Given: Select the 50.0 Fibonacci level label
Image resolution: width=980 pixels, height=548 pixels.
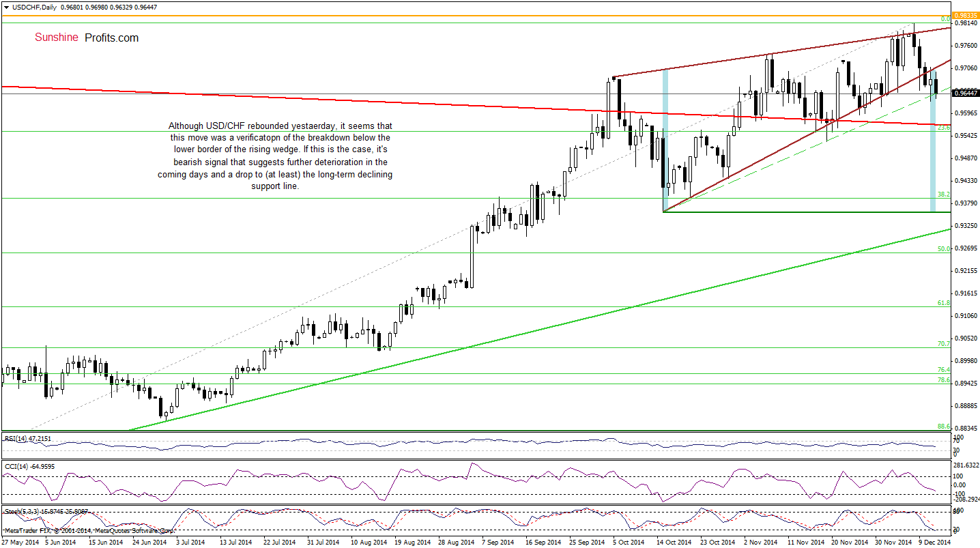Looking at the screenshot, I should pos(945,249).
